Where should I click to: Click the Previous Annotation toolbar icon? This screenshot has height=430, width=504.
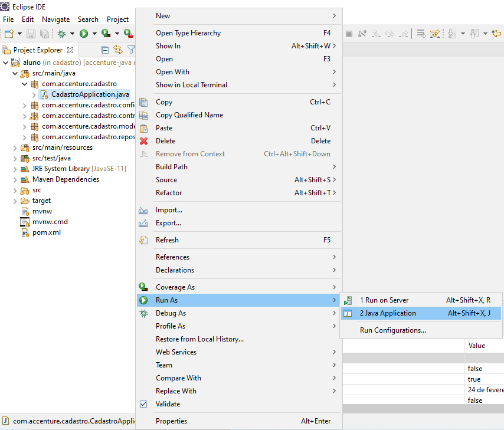474,34
